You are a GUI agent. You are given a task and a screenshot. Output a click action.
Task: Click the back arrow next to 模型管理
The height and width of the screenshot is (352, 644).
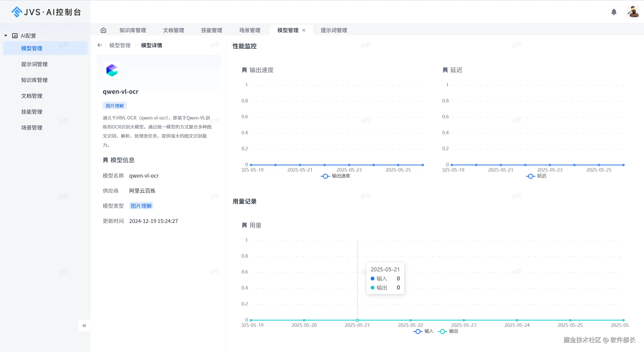coord(100,45)
